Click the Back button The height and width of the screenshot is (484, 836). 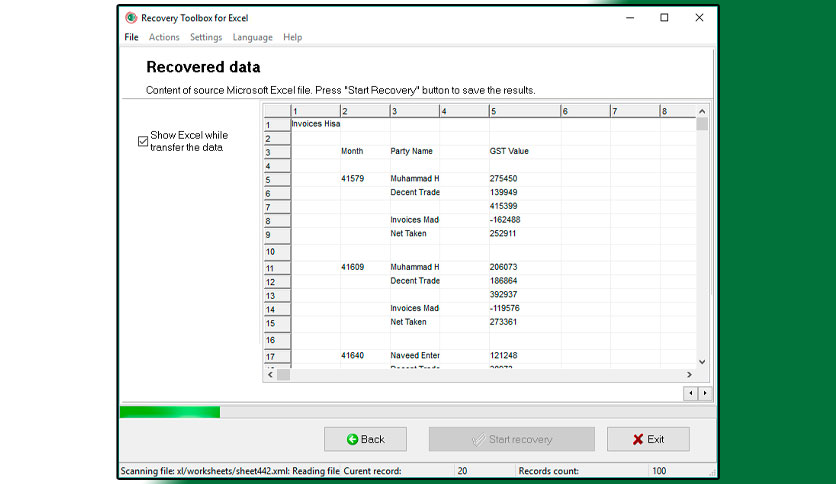pyautogui.click(x=365, y=439)
